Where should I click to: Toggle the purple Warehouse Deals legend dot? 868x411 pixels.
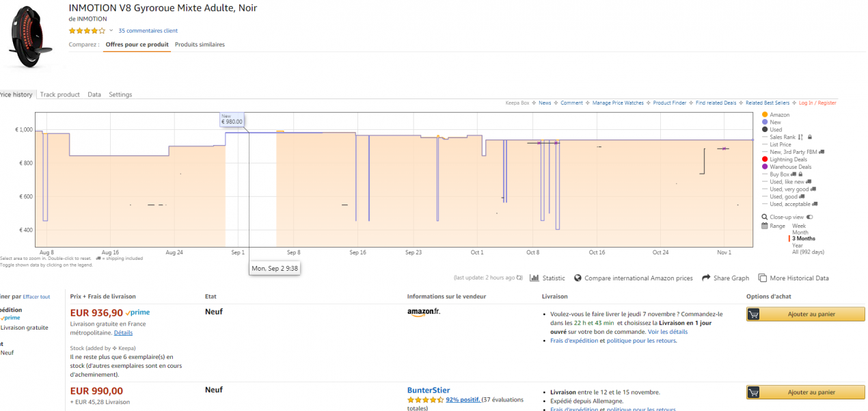click(765, 167)
